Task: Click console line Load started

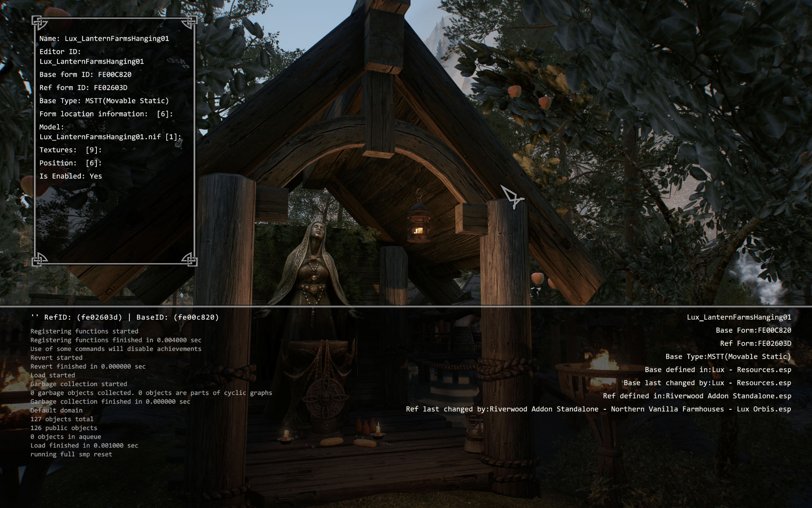Action: [x=52, y=375]
